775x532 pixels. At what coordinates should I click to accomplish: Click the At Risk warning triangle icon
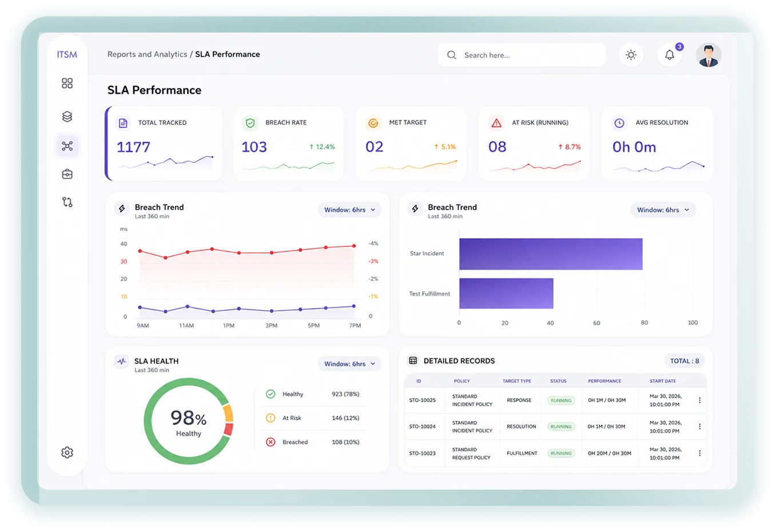point(496,123)
